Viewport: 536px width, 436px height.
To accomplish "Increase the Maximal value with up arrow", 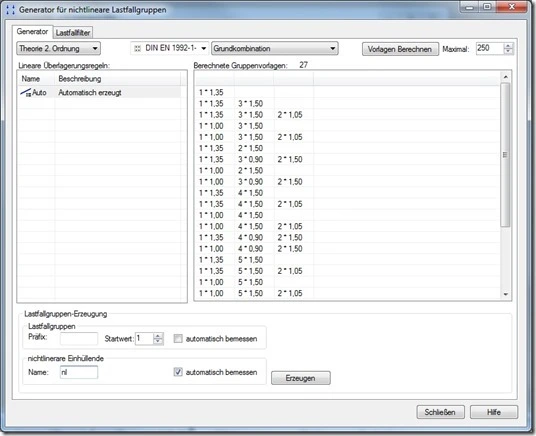I will tap(508, 45).
